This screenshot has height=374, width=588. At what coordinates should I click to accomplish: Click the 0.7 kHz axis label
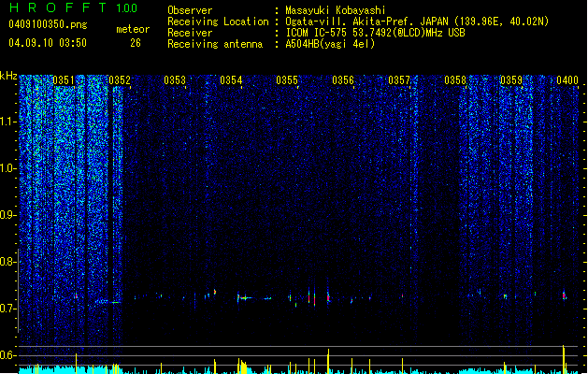7,309
